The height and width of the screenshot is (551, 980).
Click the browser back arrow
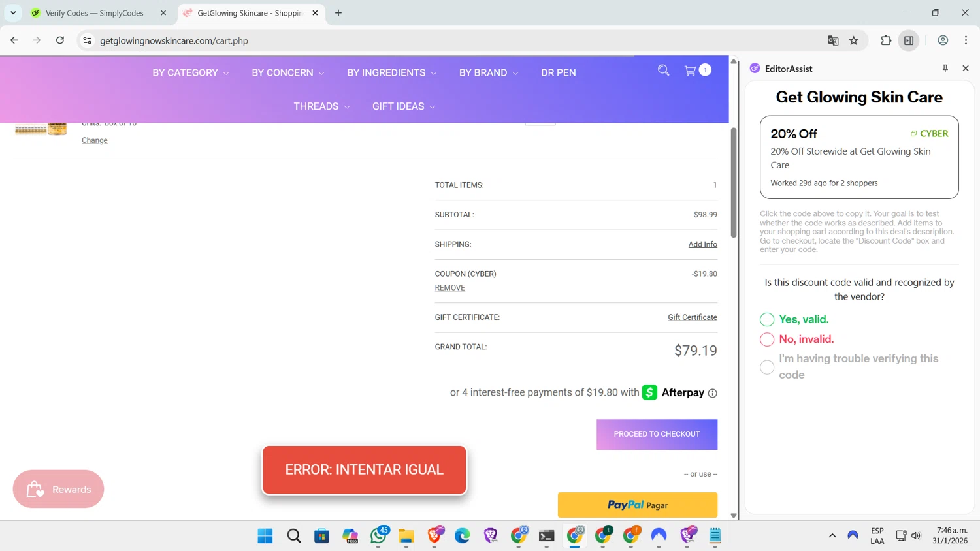[x=14, y=40]
